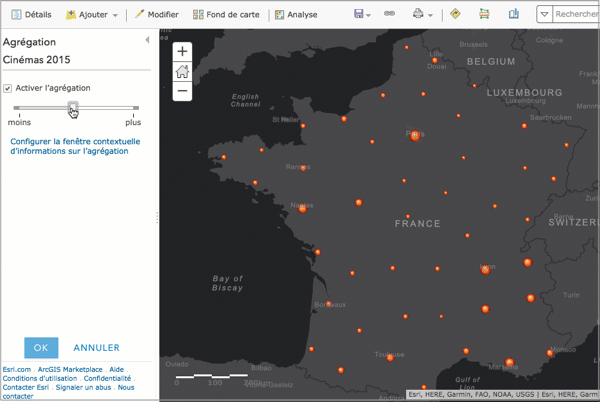Viewport: 600px width, 402px height.
Task: Click the ANNULER button
Action: click(x=96, y=348)
